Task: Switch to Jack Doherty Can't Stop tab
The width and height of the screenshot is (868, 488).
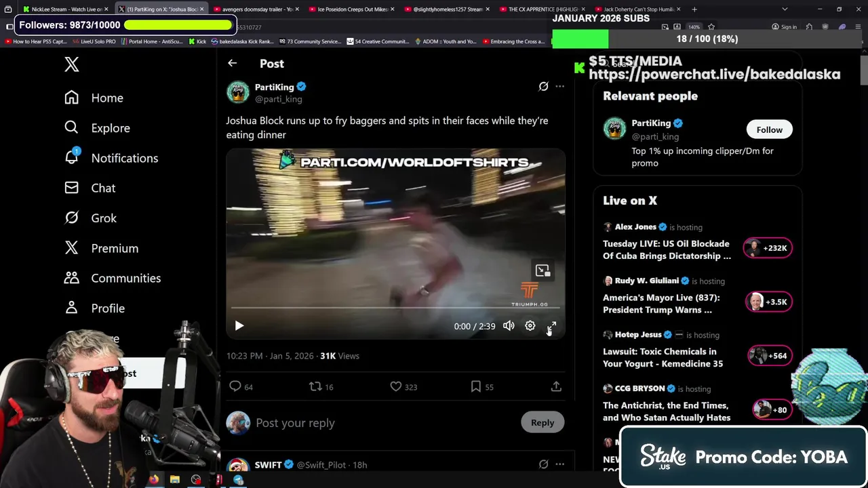Action: pos(637,9)
